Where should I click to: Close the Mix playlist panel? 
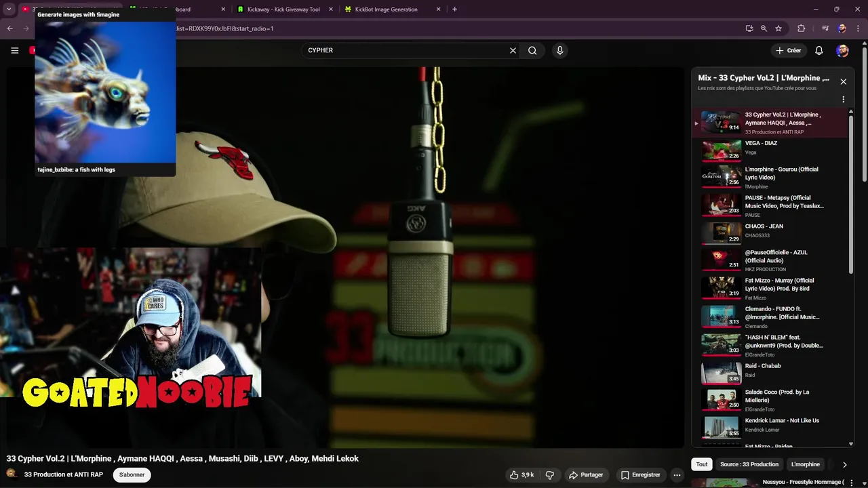843,81
